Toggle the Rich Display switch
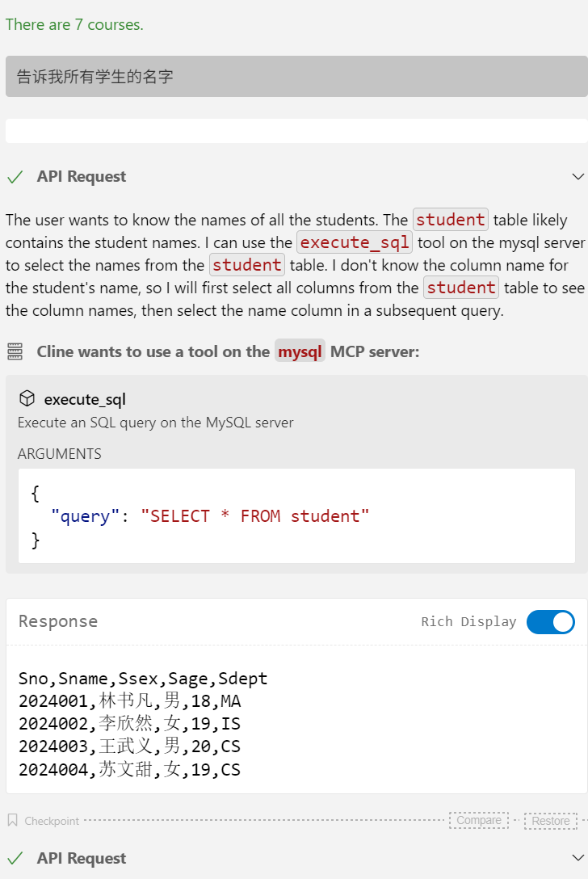The width and height of the screenshot is (588, 879). pyautogui.click(x=551, y=622)
